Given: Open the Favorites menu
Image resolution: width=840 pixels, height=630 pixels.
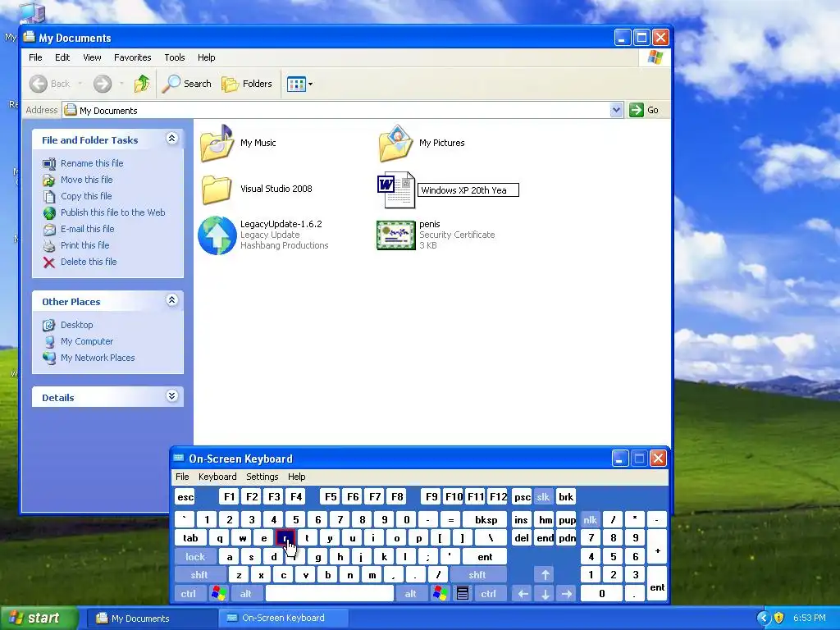Looking at the screenshot, I should pyautogui.click(x=132, y=57).
